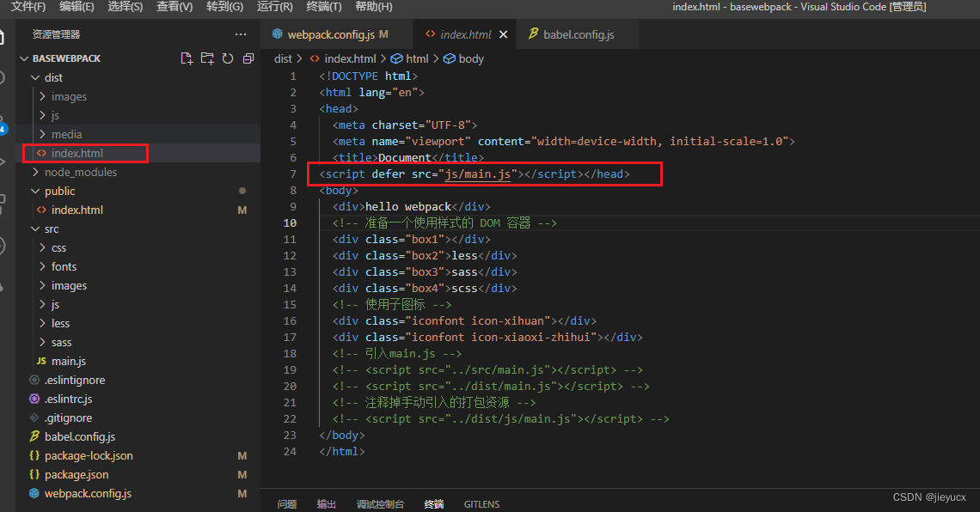Open the .eslintignore file
The height and width of the screenshot is (512, 980).
click(x=138, y=380)
